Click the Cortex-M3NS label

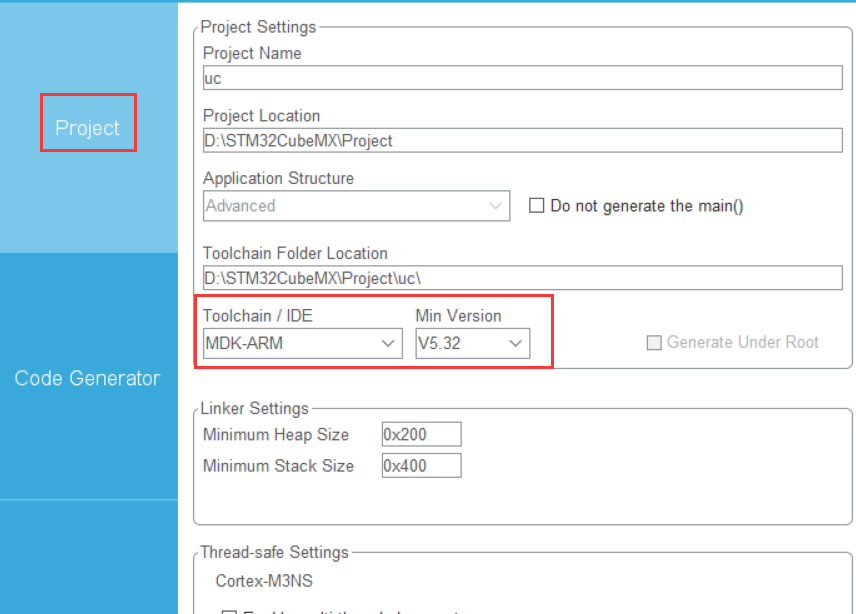264,581
